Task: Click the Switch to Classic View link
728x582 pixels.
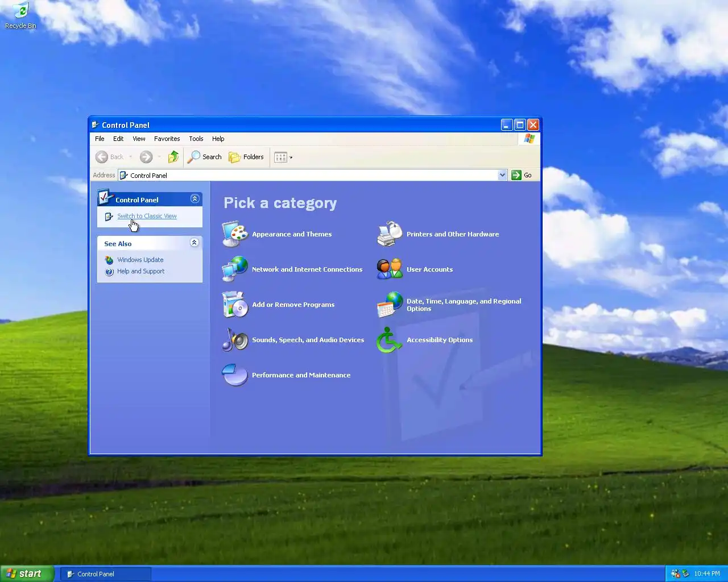Action: 147,216
